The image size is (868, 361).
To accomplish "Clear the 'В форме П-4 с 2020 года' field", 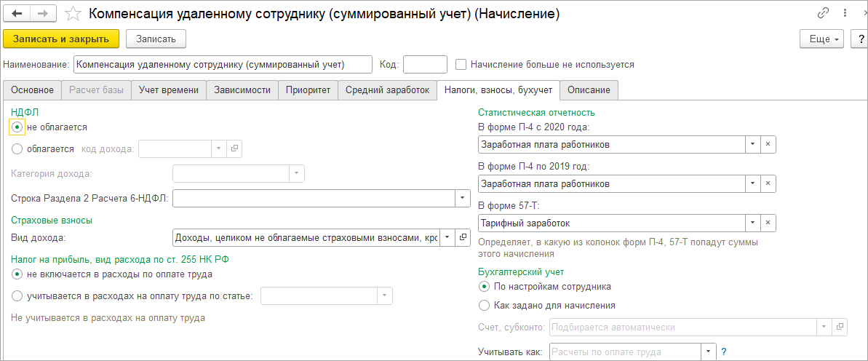I will coord(768,144).
